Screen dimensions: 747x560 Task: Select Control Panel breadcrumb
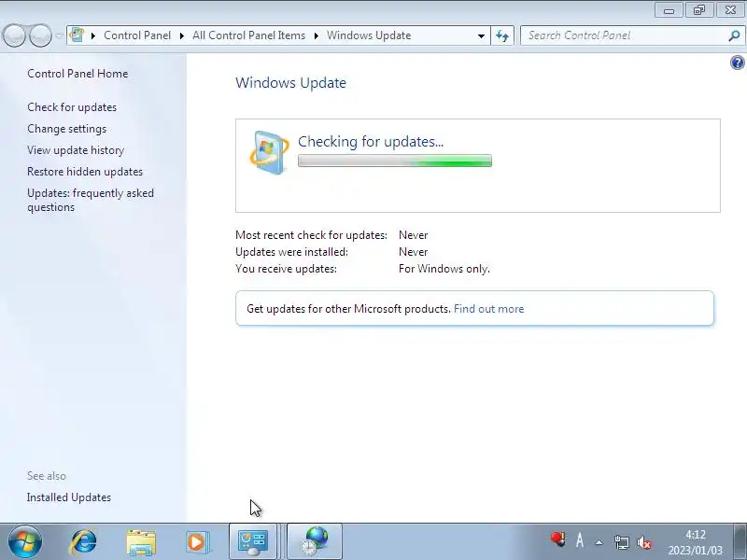137,35
